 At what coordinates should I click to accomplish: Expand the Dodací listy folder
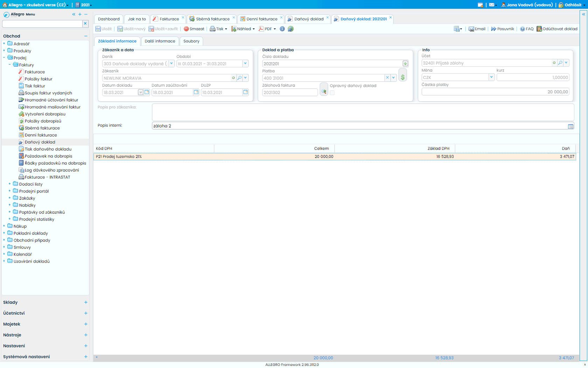(10, 184)
